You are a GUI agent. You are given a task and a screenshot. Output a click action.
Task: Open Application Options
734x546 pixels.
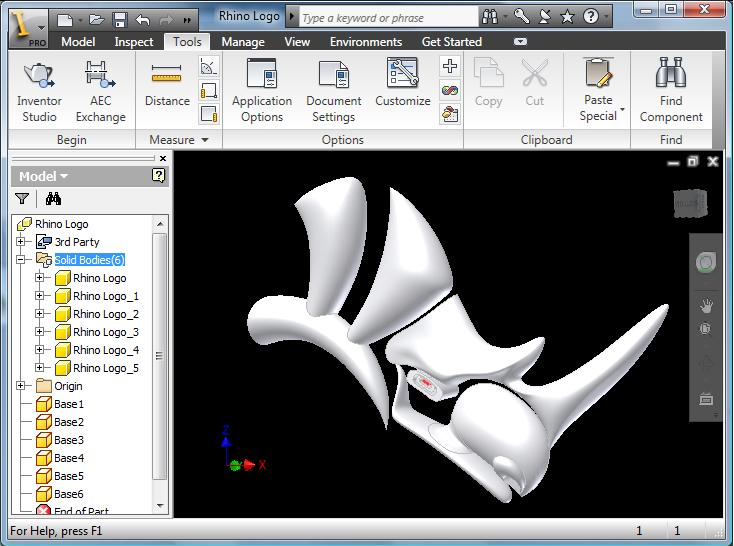click(262, 91)
